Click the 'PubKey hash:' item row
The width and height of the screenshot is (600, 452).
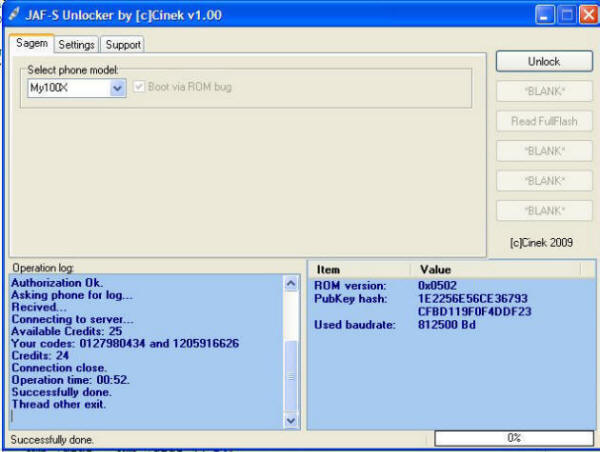pos(351,299)
